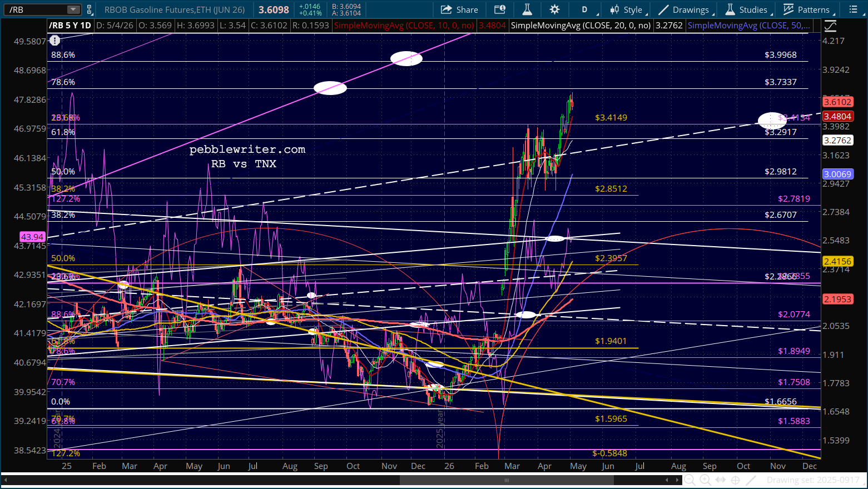868x489 pixels.
Task: Select the pan chart arrows icon
Action: pyautogui.click(x=720, y=480)
